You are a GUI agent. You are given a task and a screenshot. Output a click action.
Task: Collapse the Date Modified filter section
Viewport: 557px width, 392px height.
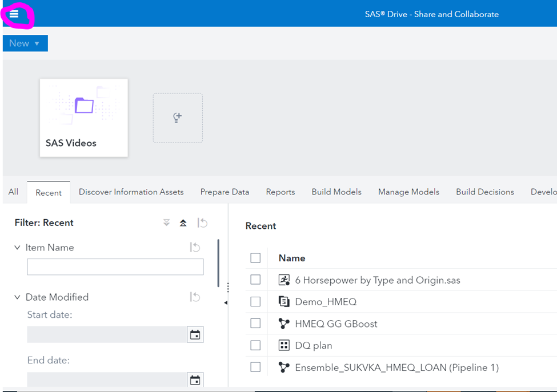17,297
